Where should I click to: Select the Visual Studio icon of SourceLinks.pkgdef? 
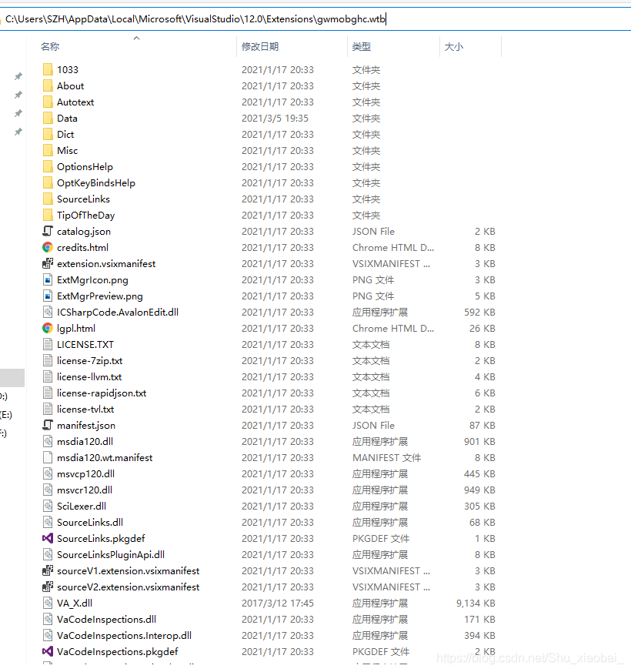tap(48, 538)
